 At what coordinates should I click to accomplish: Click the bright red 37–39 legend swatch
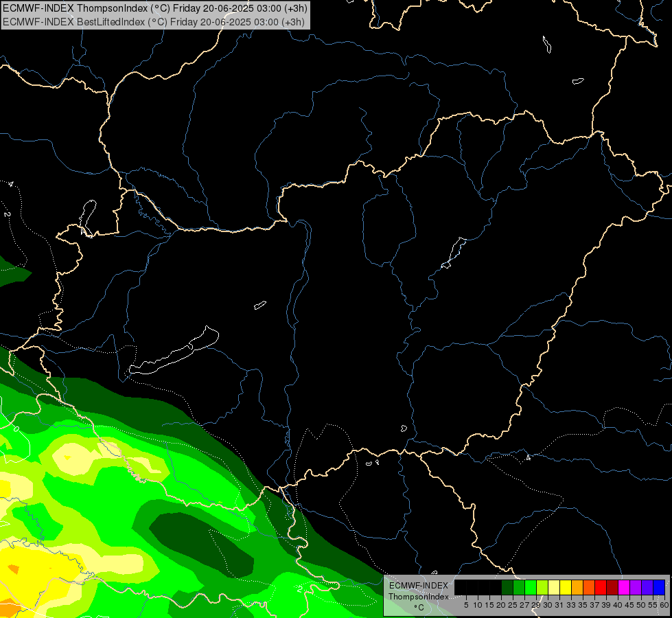(601, 587)
